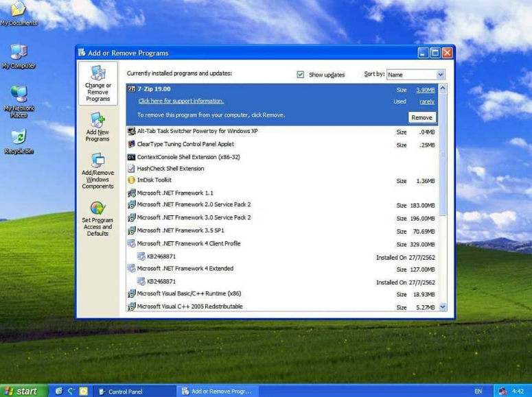Click the 'rarely' usage link
The image size is (532, 397).
(427, 101)
